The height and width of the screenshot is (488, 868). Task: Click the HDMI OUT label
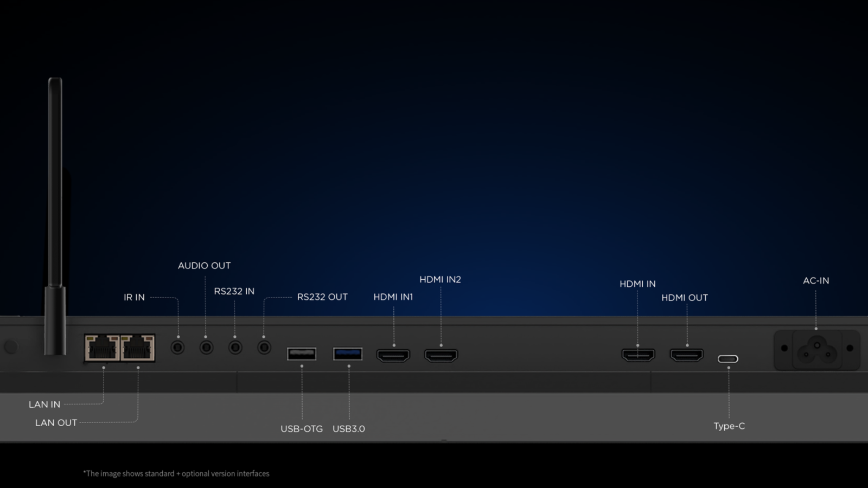tap(685, 298)
